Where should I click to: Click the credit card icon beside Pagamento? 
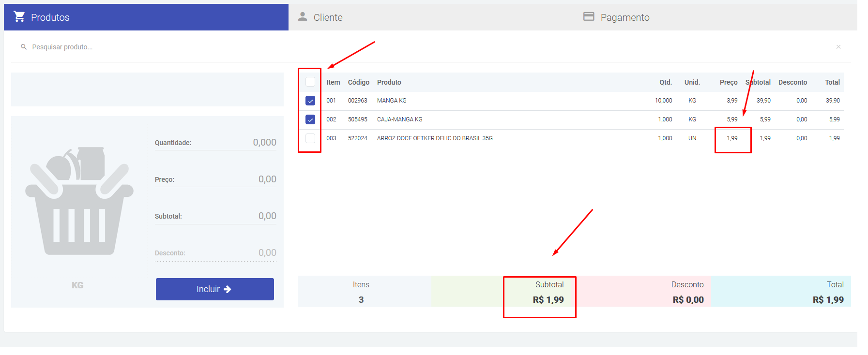[x=589, y=17]
